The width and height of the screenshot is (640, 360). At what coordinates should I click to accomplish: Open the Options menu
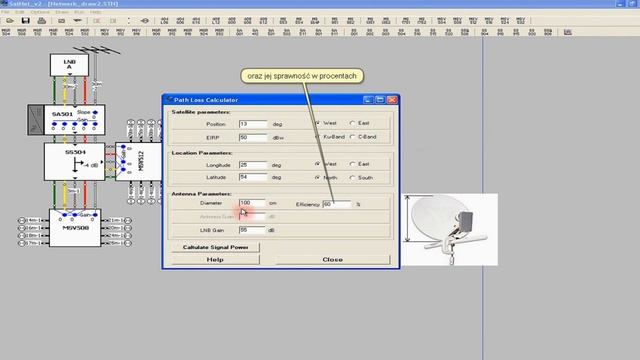coord(40,12)
